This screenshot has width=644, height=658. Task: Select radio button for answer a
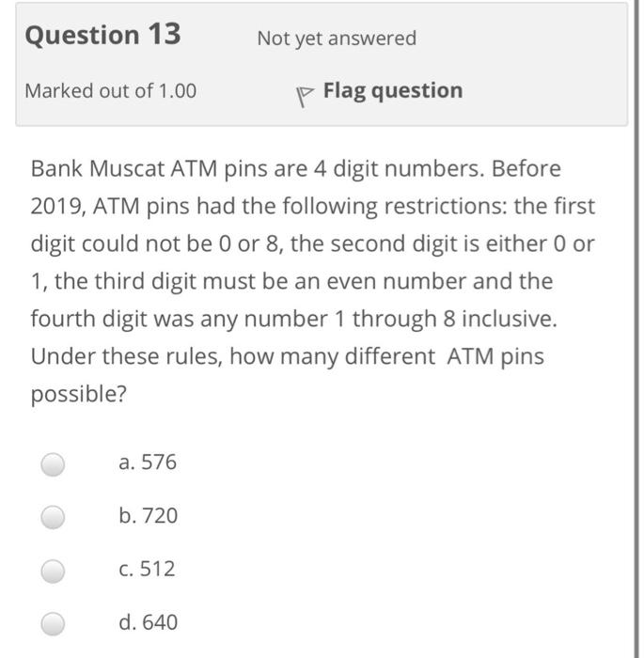click(53, 464)
